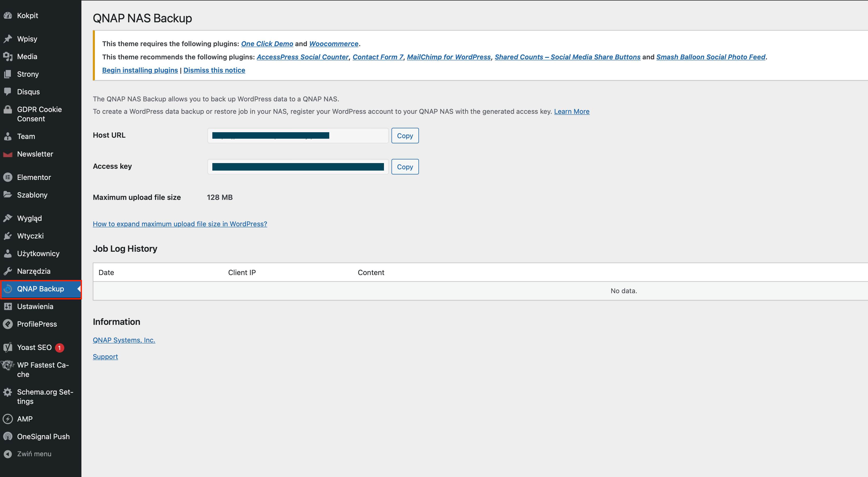Open the Ustawienia settings menu
Viewport: 868px width, 477px height.
tap(35, 306)
